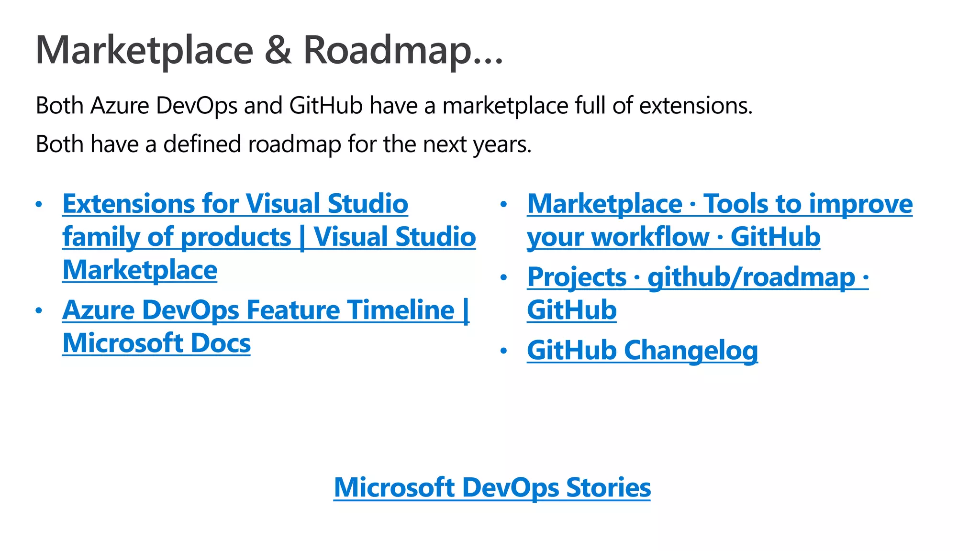Open the Projects github/roadmap link
The image size is (980, 551).
(x=697, y=277)
